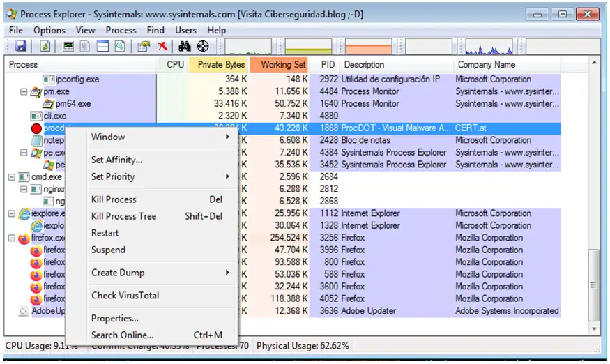Sort by the Company Name column header
Image resolution: width=610 pixels, height=364 pixels.
point(508,65)
